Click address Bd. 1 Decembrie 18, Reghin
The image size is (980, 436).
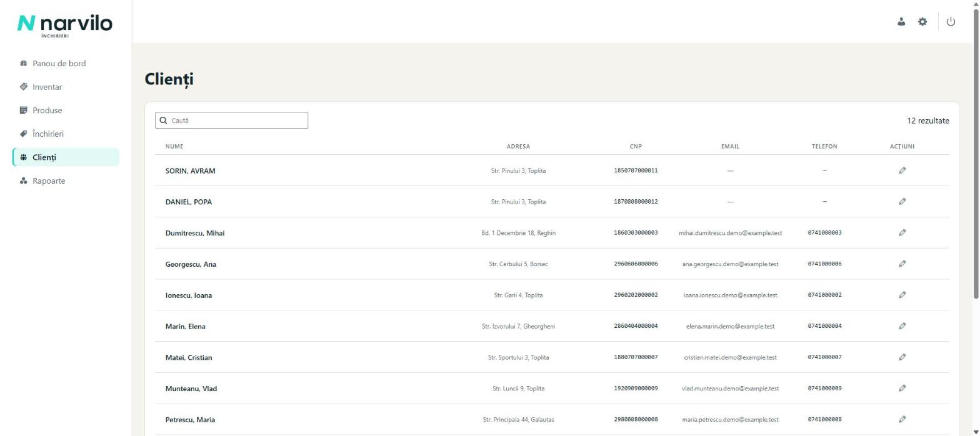click(x=518, y=233)
